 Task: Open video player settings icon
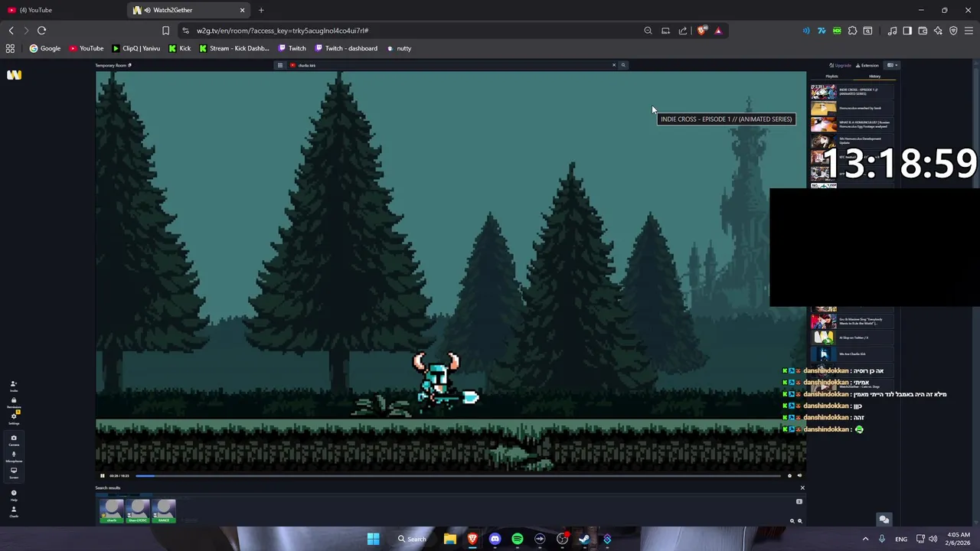[x=789, y=476]
